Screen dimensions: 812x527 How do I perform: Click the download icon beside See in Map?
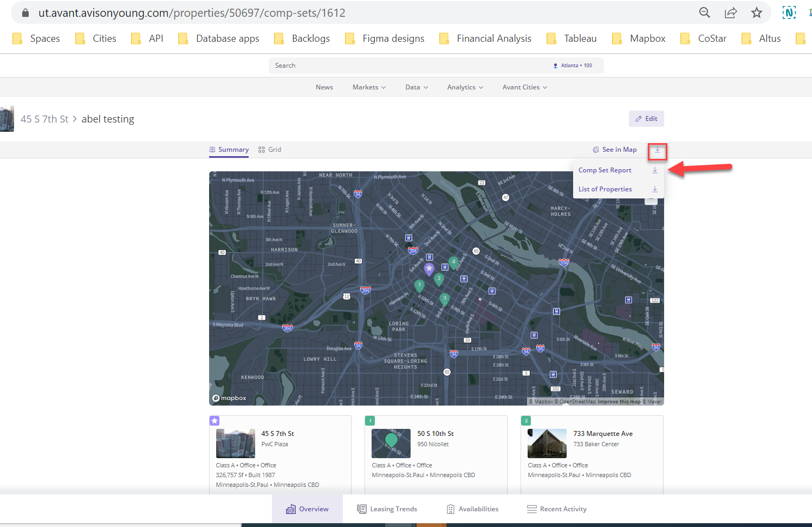pos(657,150)
